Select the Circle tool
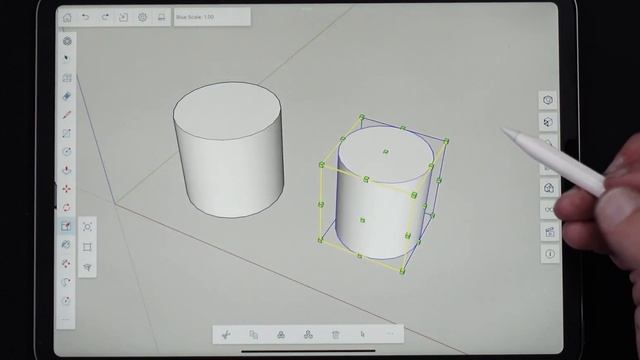 pyautogui.click(x=67, y=151)
